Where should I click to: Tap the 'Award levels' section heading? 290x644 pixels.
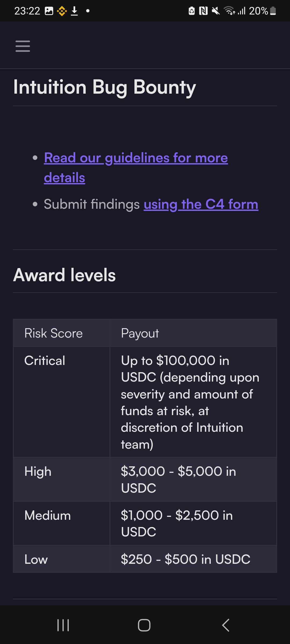pyautogui.click(x=64, y=275)
